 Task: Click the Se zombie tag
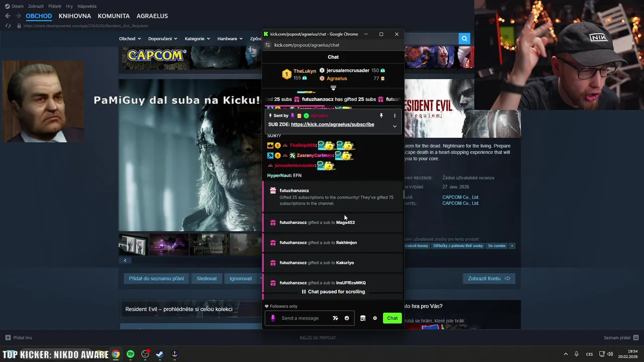coord(496,246)
